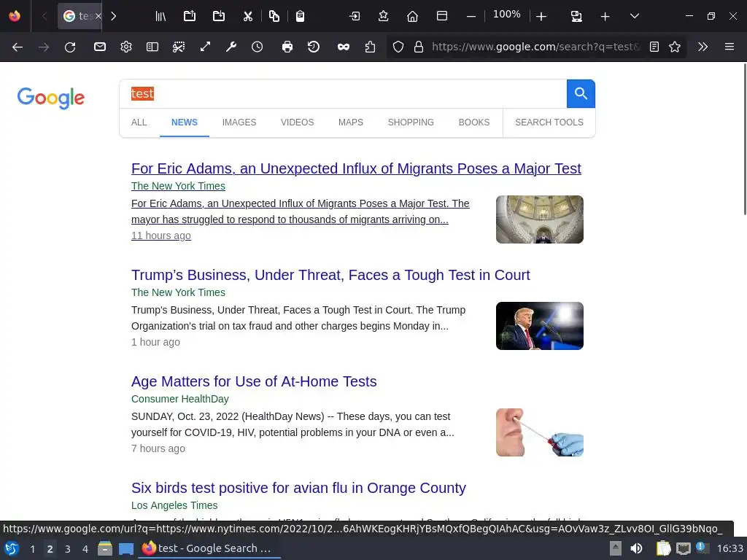Screen dimensions: 747x560
Task: Switch to the IMAGES tab
Action: click(239, 122)
